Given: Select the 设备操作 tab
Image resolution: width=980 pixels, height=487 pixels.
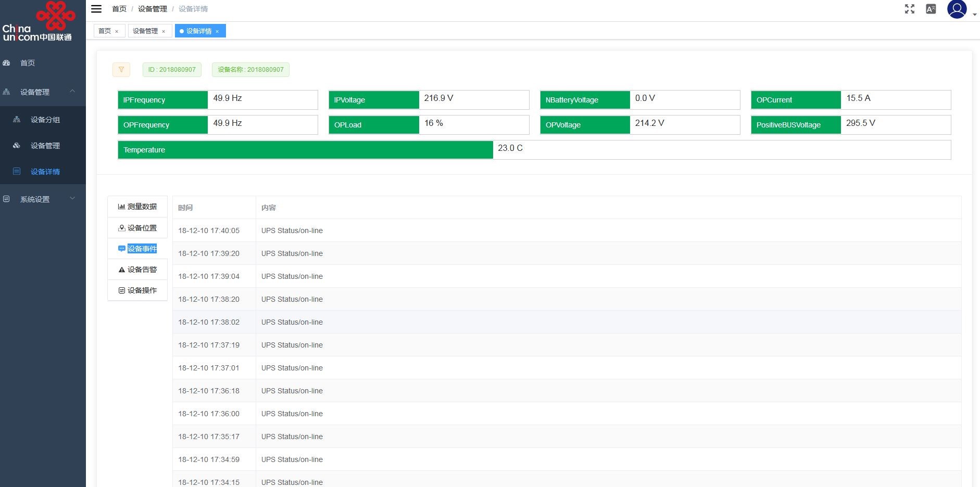Looking at the screenshot, I should [137, 290].
